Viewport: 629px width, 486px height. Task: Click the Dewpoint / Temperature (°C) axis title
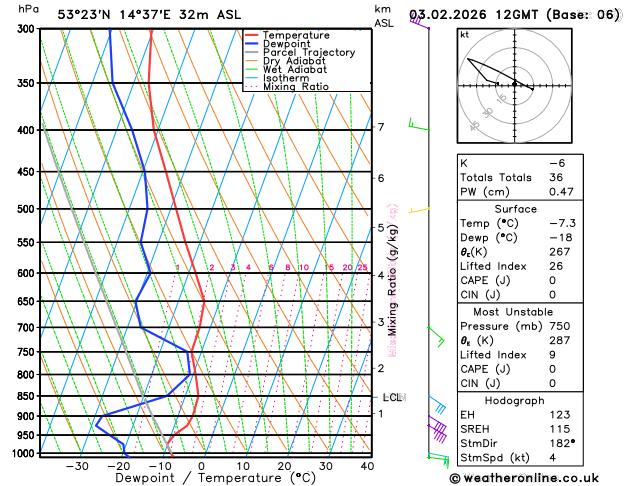216,478
